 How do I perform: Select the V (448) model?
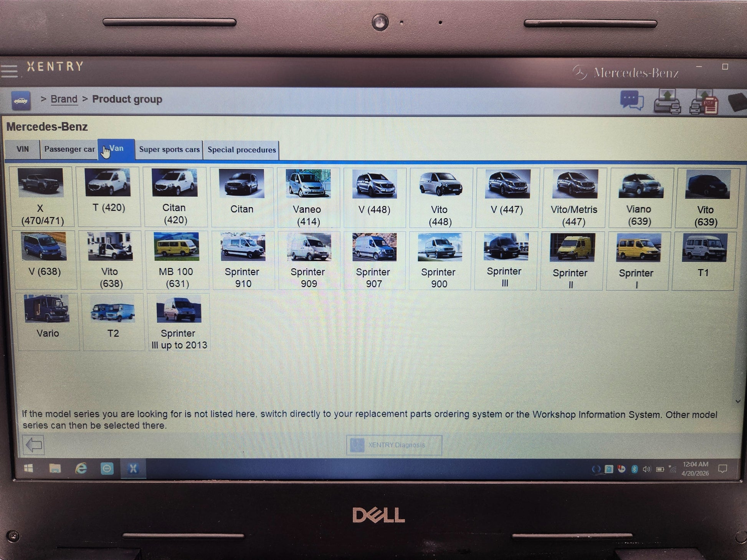(x=375, y=198)
